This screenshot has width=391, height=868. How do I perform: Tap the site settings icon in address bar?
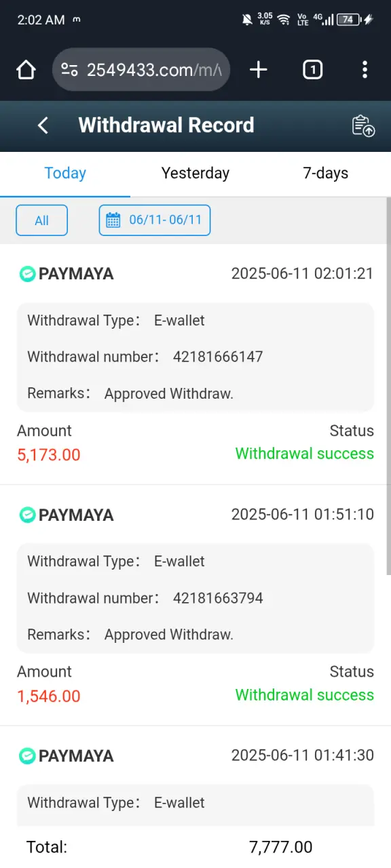pyautogui.click(x=69, y=70)
